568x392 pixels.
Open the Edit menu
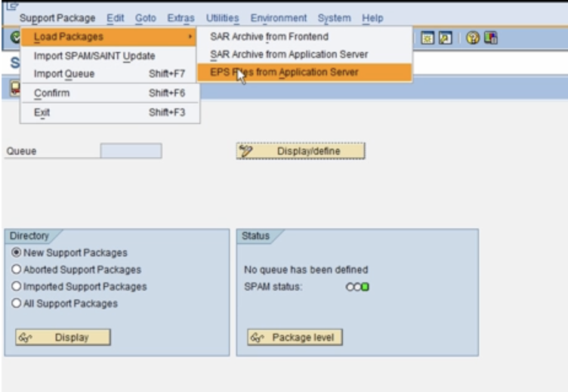[116, 18]
